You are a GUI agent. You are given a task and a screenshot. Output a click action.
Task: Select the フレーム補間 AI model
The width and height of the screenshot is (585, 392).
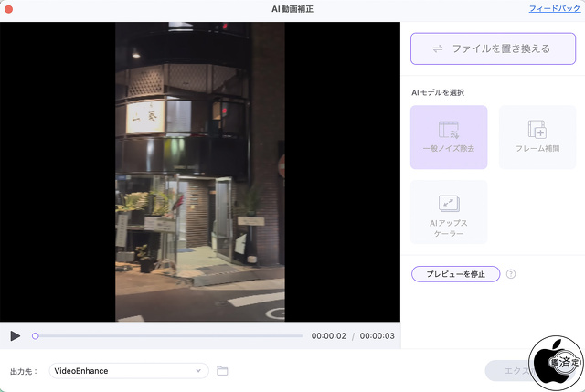pyautogui.click(x=537, y=137)
